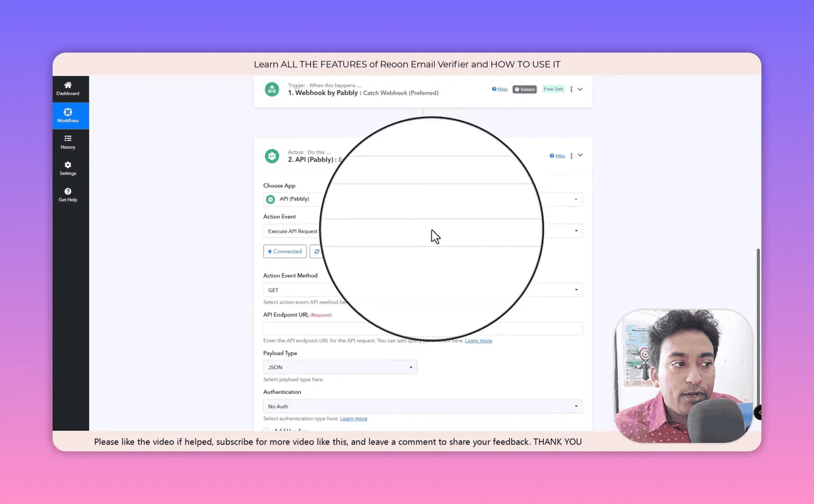814x504 pixels.
Task: Open three-dot menu on the API step
Action: 571,156
